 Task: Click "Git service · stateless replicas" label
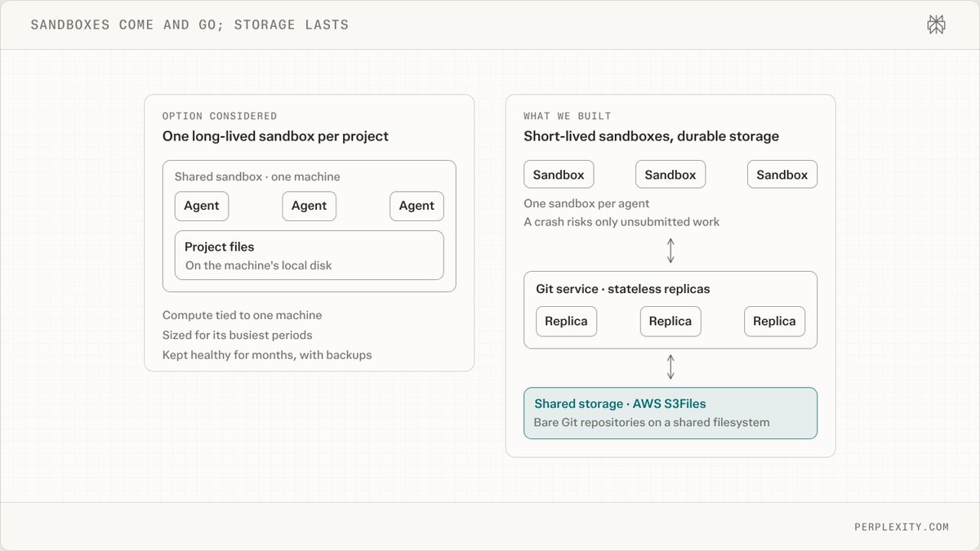point(622,289)
